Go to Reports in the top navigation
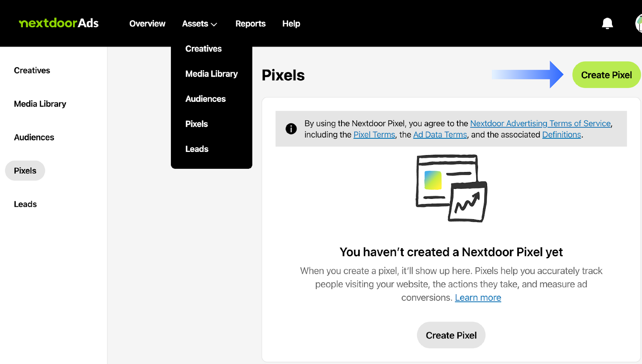The width and height of the screenshot is (642, 364). point(250,24)
